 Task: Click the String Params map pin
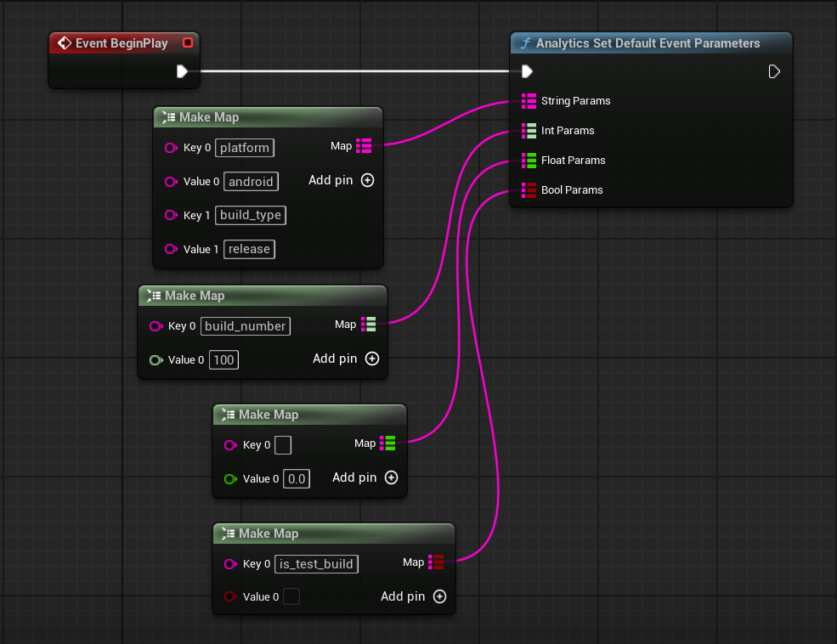pos(529,101)
